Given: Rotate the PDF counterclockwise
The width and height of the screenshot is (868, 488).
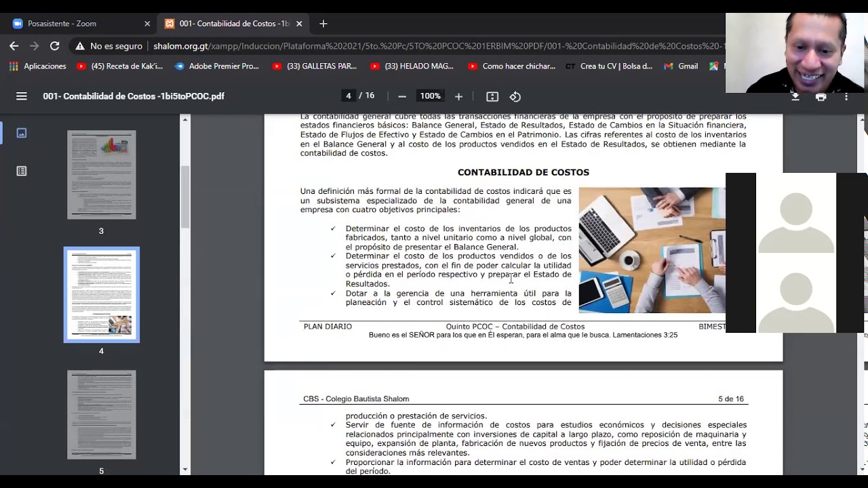Looking at the screenshot, I should coord(515,96).
